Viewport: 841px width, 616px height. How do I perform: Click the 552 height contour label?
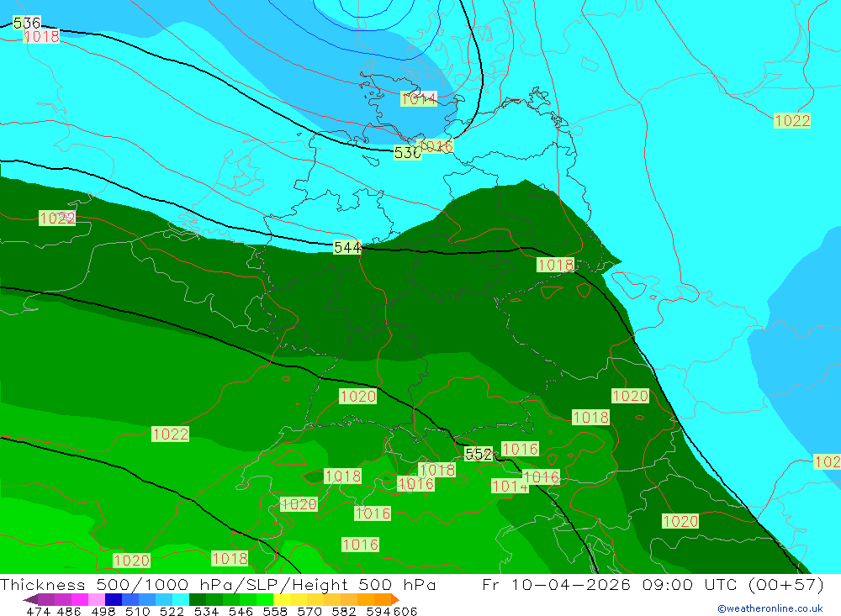click(479, 455)
